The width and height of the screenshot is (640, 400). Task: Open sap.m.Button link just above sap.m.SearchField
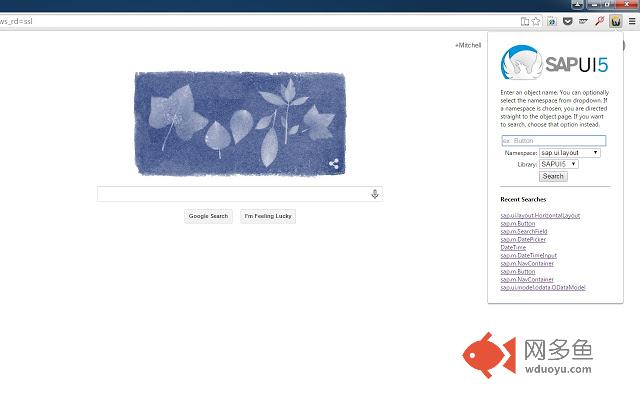518,224
